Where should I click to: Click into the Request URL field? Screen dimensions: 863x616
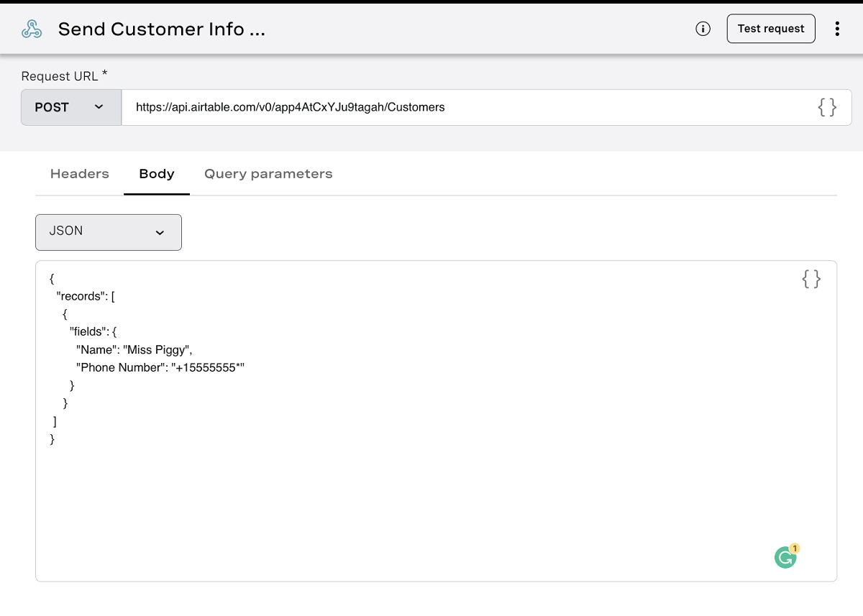[486, 107]
